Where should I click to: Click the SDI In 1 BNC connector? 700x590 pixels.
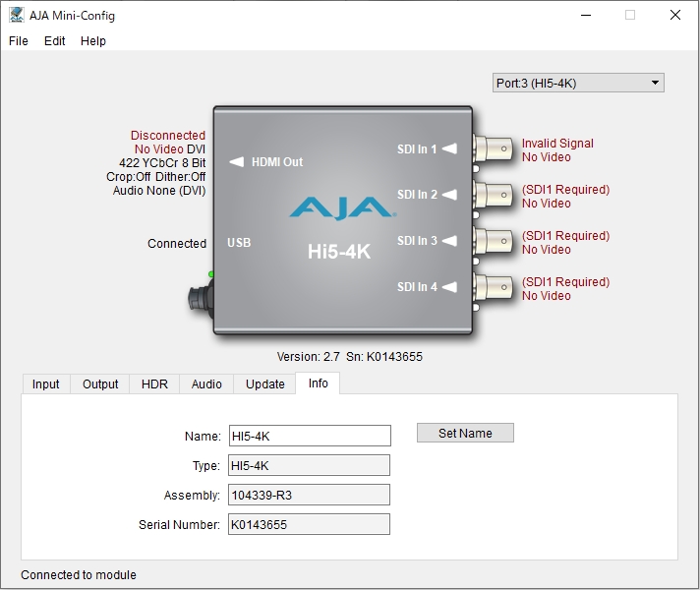coord(494,149)
